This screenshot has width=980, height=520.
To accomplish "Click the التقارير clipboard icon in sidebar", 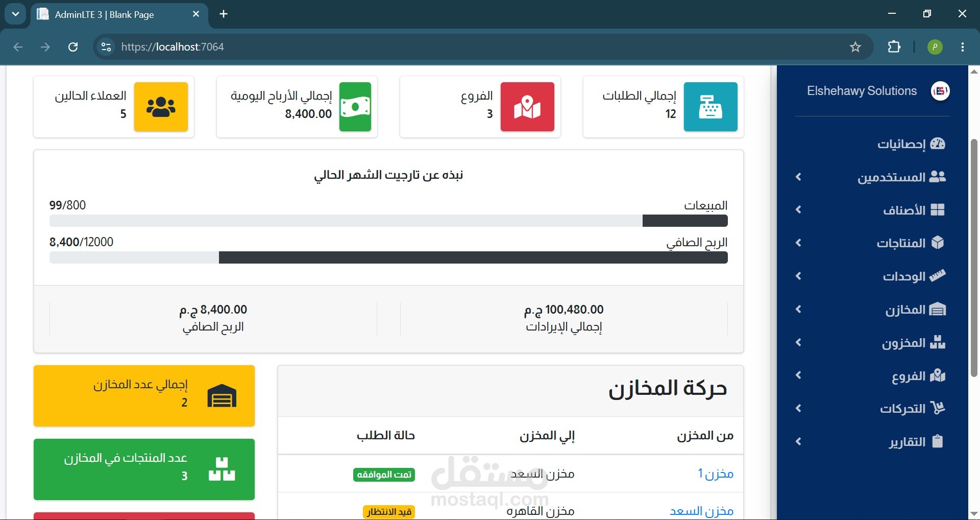I will pos(938,441).
